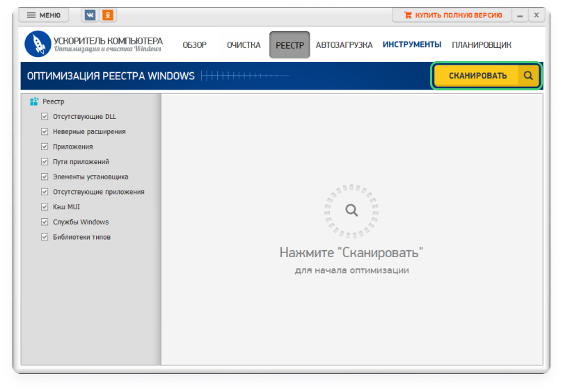Toggle the Неверные расширения checkbox
Screen dimensions: 563x392
(45, 131)
